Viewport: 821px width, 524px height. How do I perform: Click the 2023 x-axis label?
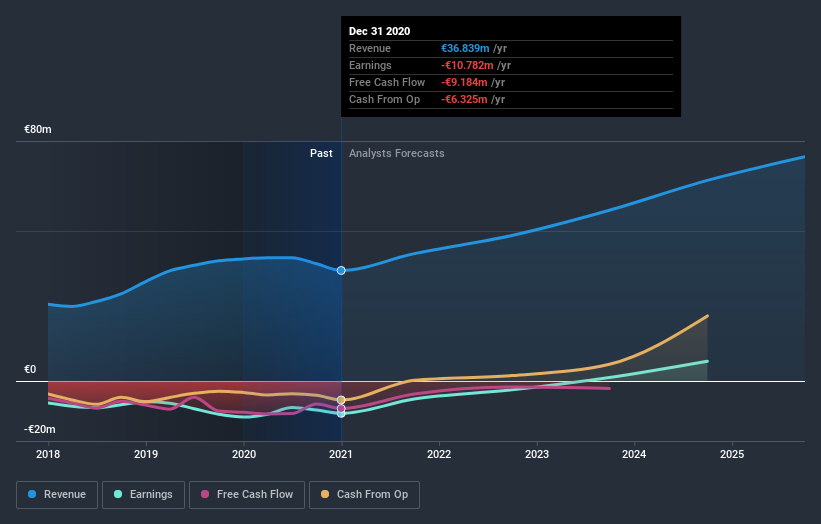point(537,454)
